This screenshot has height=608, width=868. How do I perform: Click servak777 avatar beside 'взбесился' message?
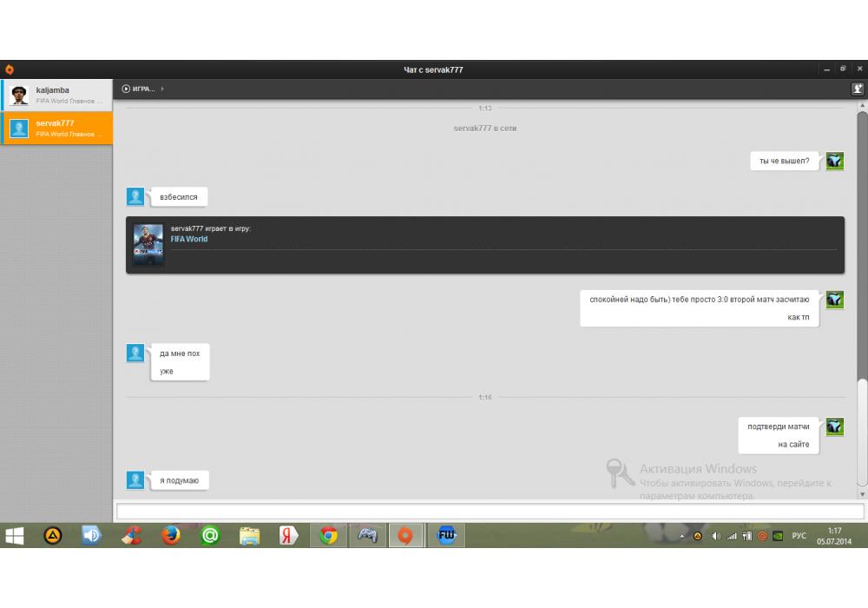[135, 196]
